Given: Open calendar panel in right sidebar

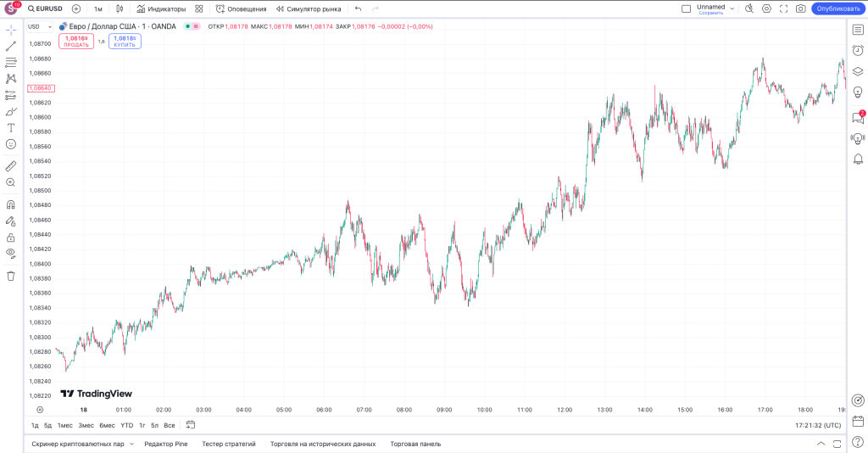Looking at the screenshot, I should click(x=858, y=422).
